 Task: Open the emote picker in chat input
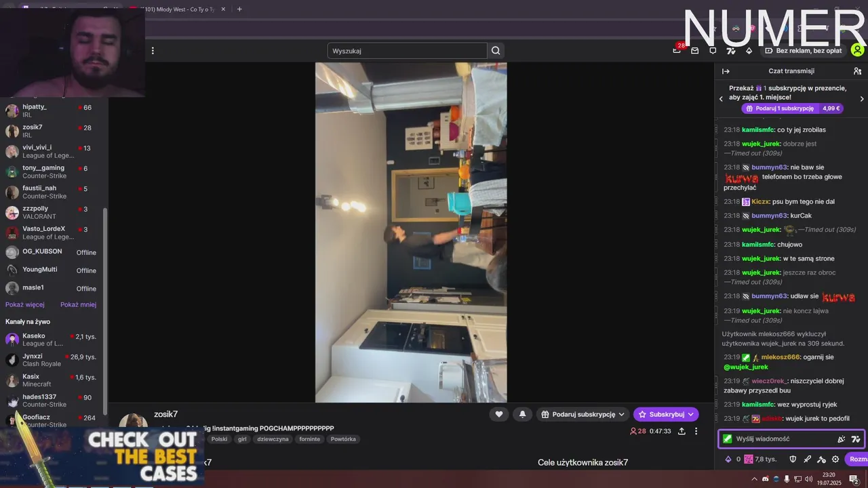point(842,439)
